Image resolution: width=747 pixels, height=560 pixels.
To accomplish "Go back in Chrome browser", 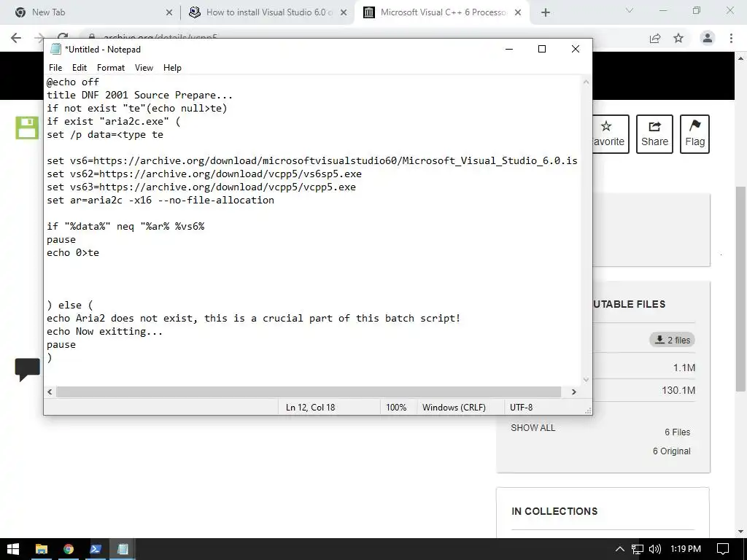I will [16, 38].
